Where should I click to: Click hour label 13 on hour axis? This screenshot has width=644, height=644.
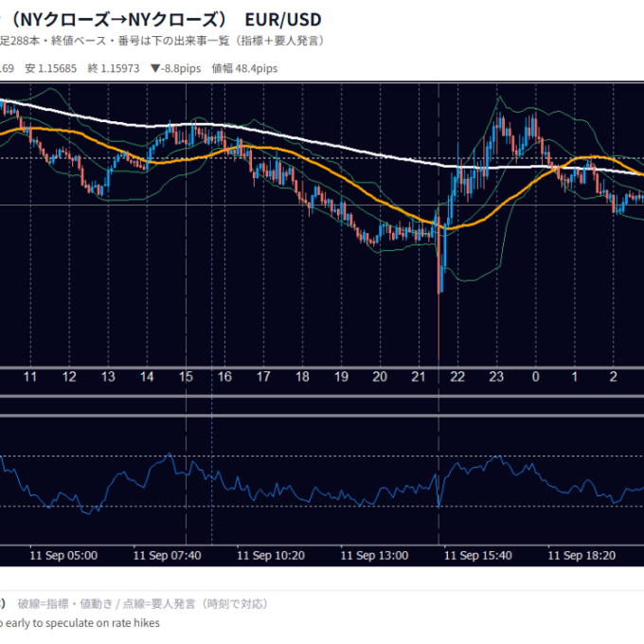108,377
